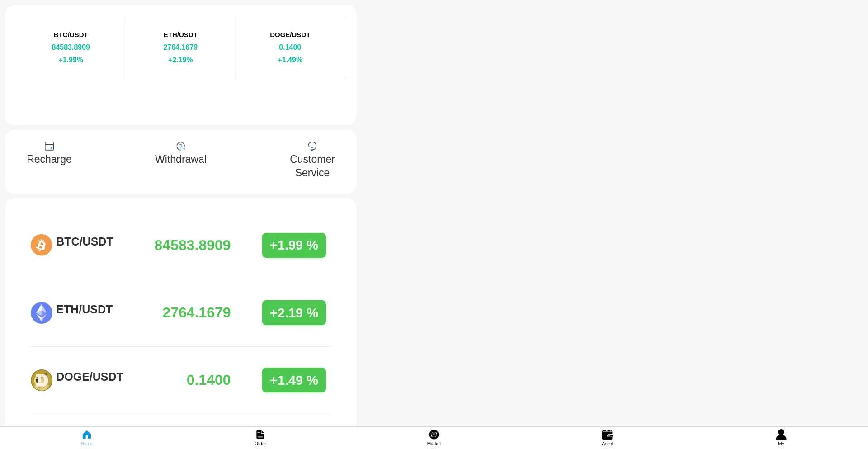The width and height of the screenshot is (868, 449).
Task: Click the Withdrawal text label
Action: [181, 159]
